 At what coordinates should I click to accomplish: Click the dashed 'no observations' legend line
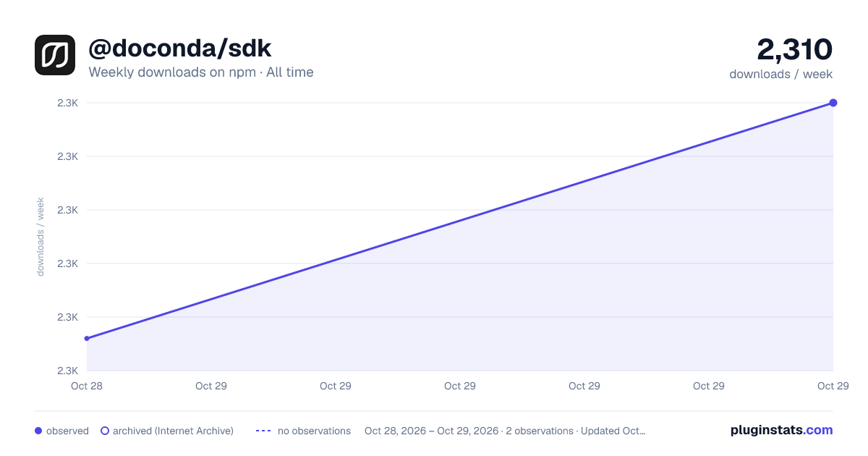pyautogui.click(x=263, y=431)
